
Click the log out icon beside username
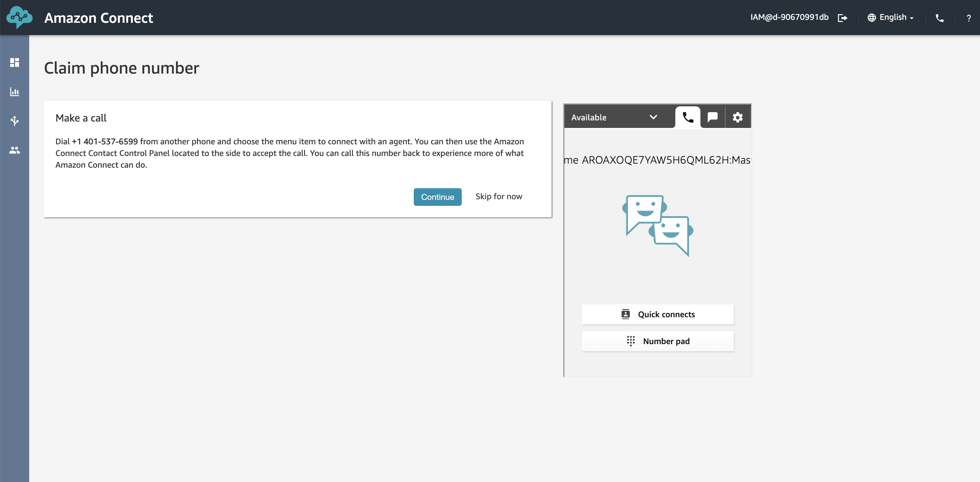click(x=842, y=18)
